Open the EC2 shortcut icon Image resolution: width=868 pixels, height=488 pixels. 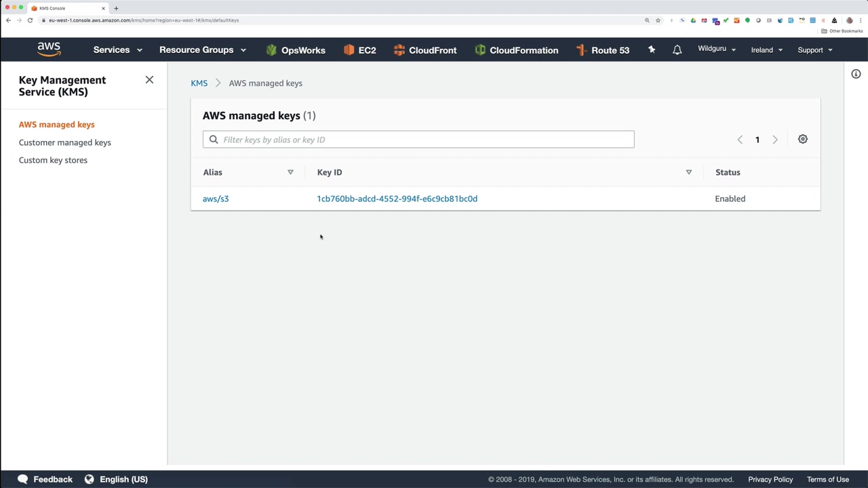click(x=349, y=50)
